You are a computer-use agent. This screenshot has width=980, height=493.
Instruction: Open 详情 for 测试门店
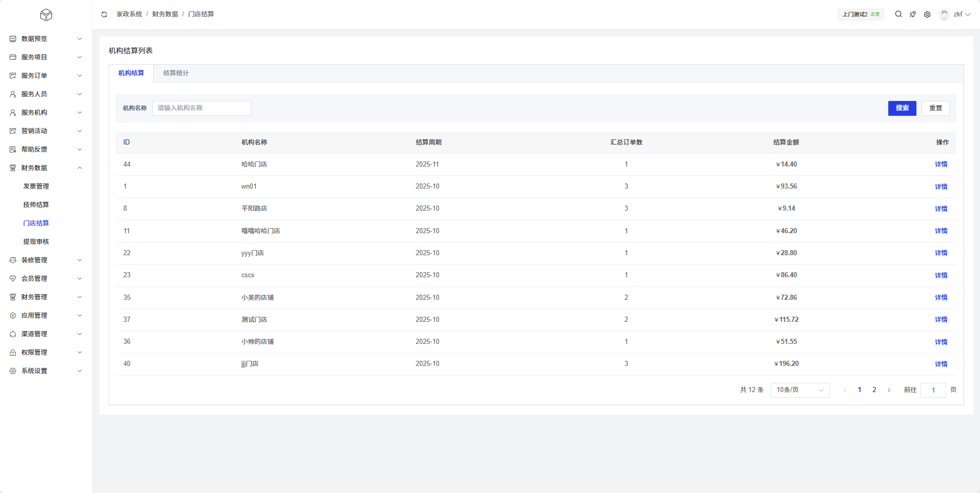[941, 320]
